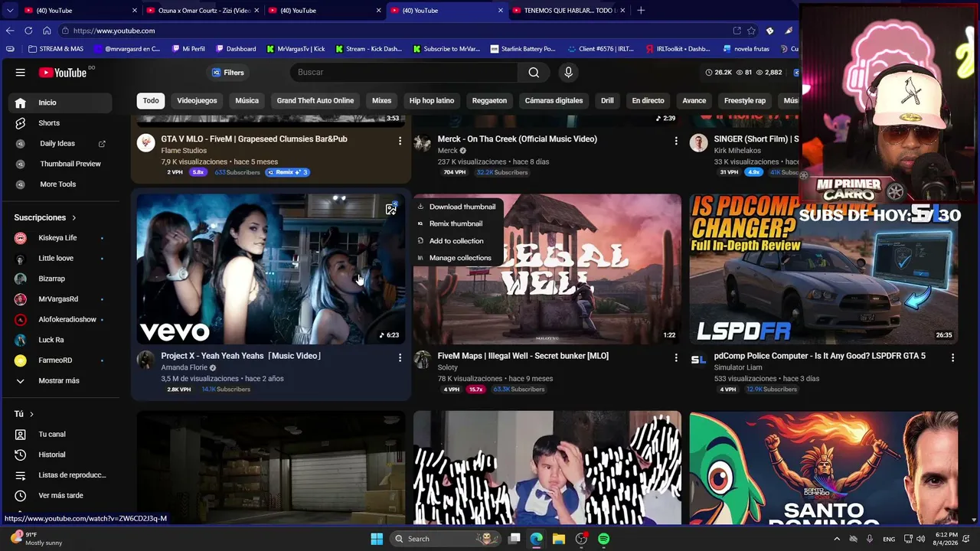
Task: Switch to the TENEMOS QUE HABLAR tab
Action: (x=570, y=11)
